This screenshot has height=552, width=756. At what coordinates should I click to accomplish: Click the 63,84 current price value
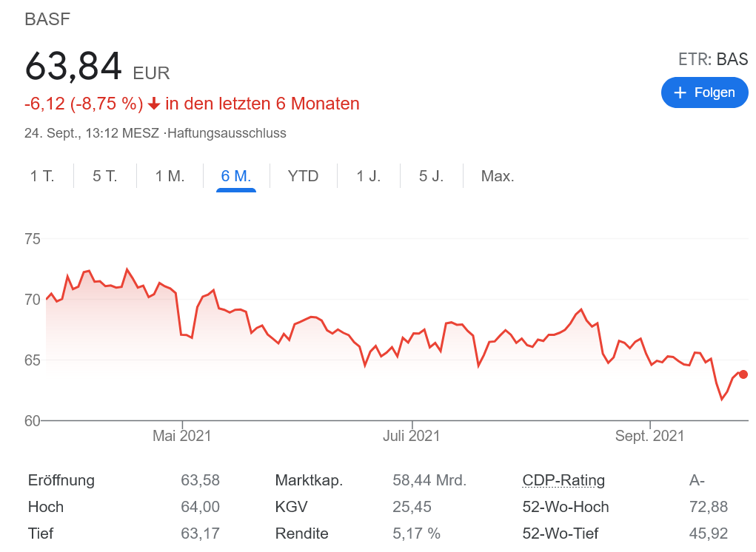(73, 67)
